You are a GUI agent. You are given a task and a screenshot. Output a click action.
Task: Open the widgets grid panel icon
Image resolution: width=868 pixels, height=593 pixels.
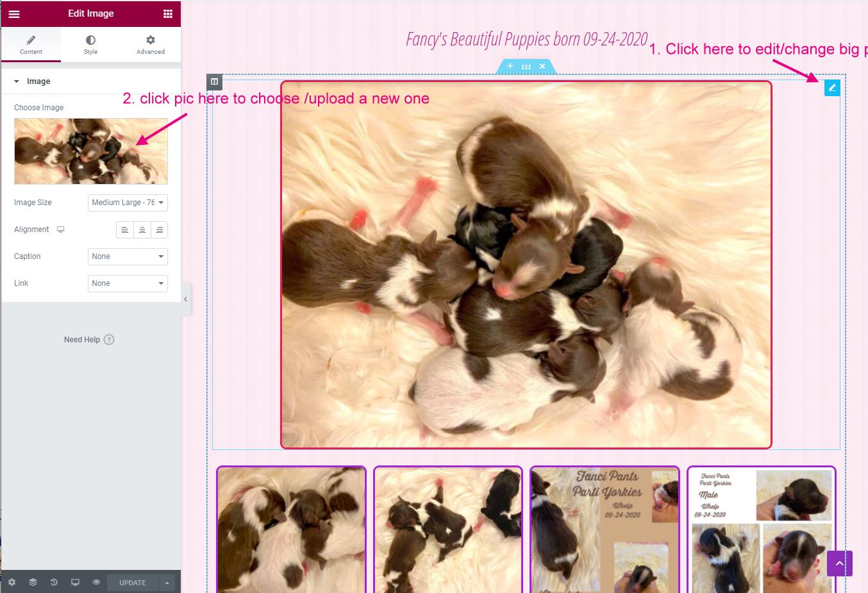point(168,13)
